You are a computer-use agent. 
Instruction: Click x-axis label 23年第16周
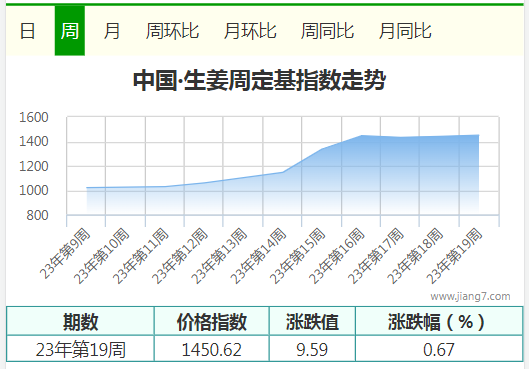[x=337, y=256]
